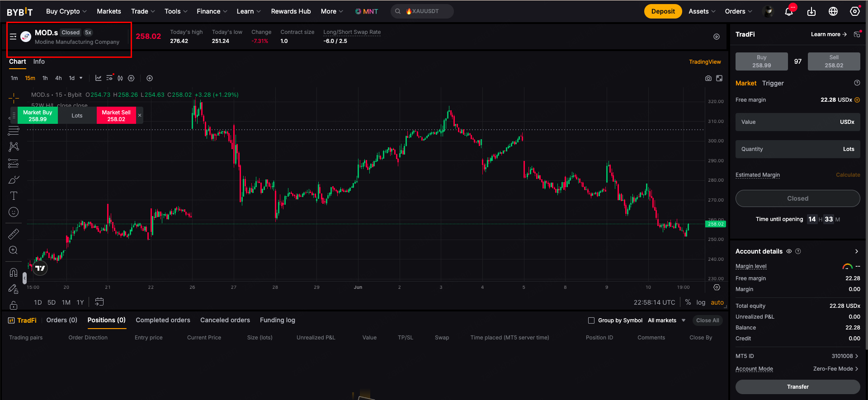Image resolution: width=868 pixels, height=400 pixels.
Task: Open the order type help question icon
Action: [857, 83]
